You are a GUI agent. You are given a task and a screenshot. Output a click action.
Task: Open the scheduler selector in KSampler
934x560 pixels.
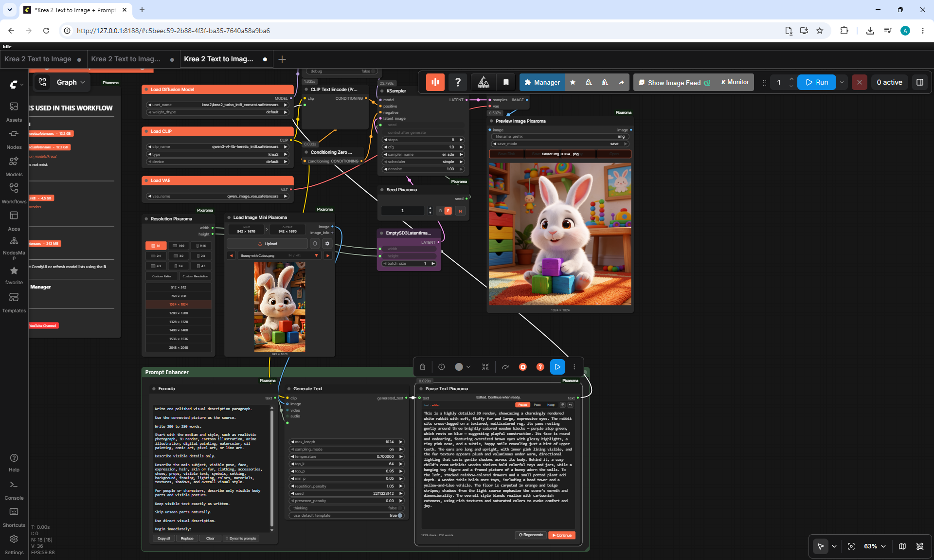click(423, 162)
